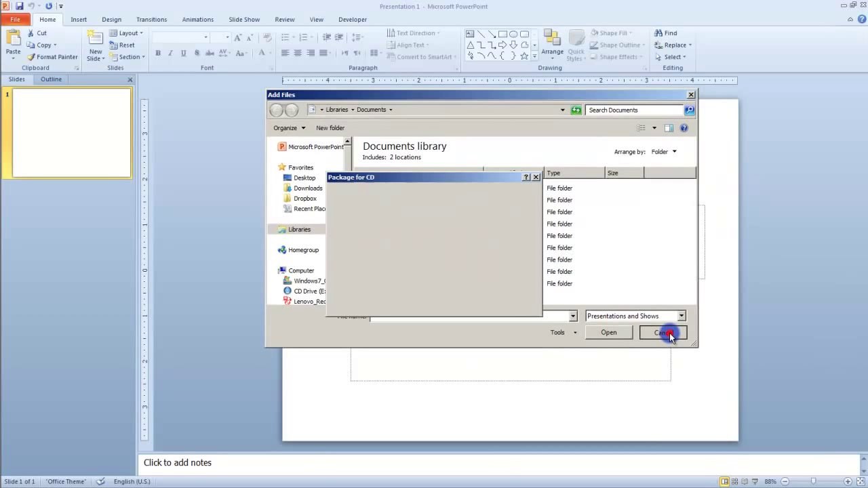Select Libraries in navigation pane
The image size is (868, 488).
point(294,229)
